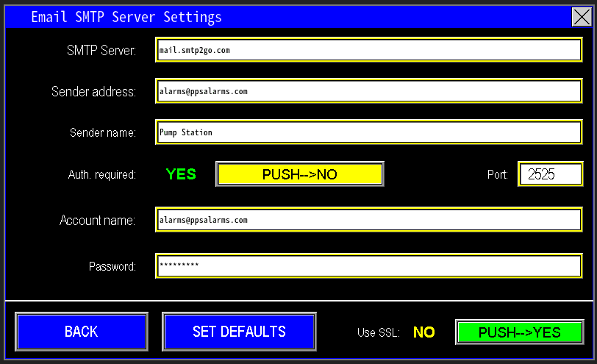Viewport: 597px width, 364px height.
Task: Enable SSL using the green PUSH-->YES button
Action: tap(519, 332)
